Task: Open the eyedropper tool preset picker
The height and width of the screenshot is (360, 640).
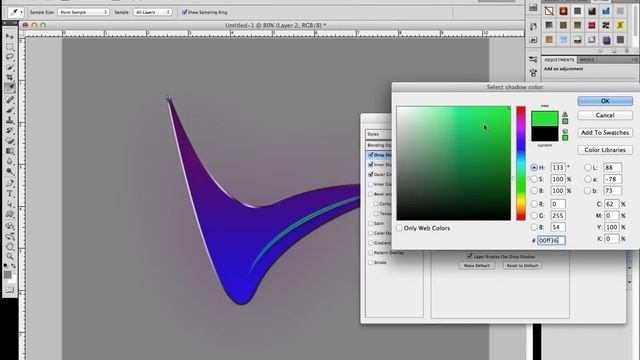Action: click(x=16, y=12)
